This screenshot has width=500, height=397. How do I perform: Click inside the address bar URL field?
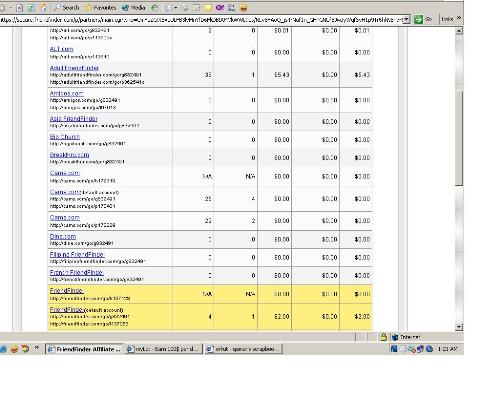[201, 20]
